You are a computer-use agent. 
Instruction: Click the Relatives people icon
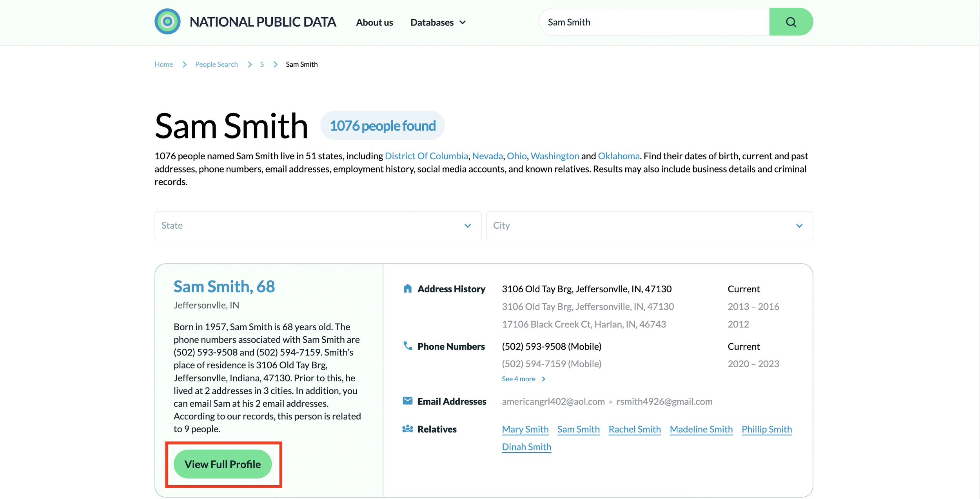(407, 429)
